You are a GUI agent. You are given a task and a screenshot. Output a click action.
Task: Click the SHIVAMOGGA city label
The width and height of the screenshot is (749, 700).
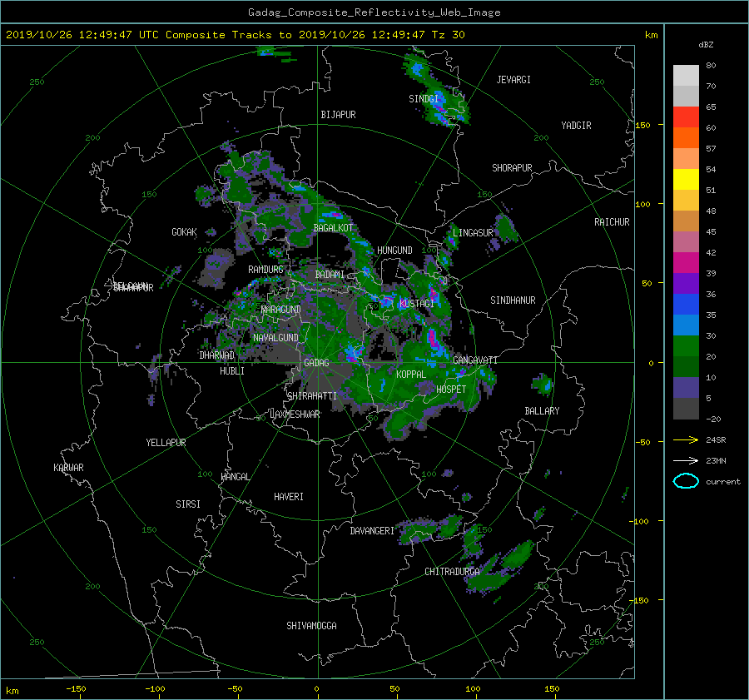click(311, 626)
